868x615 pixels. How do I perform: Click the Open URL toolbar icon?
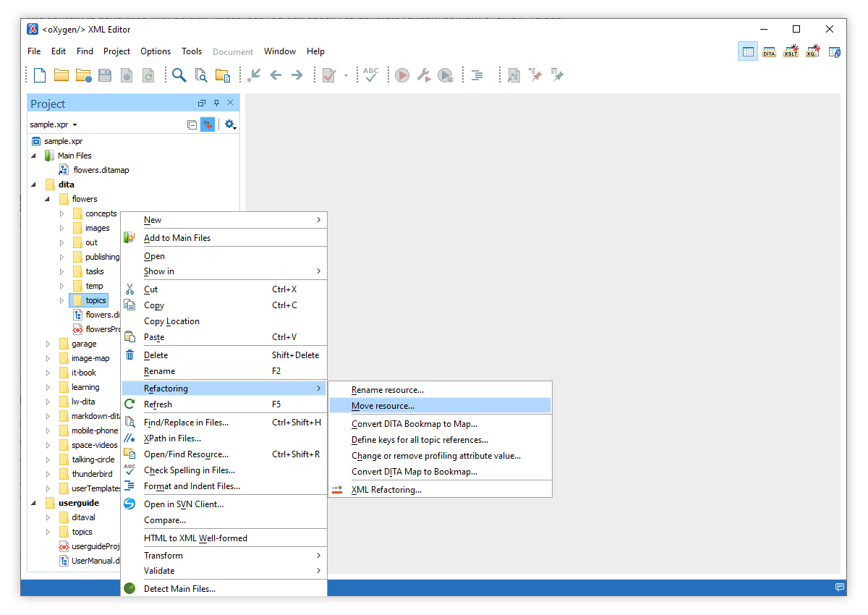[x=83, y=75]
